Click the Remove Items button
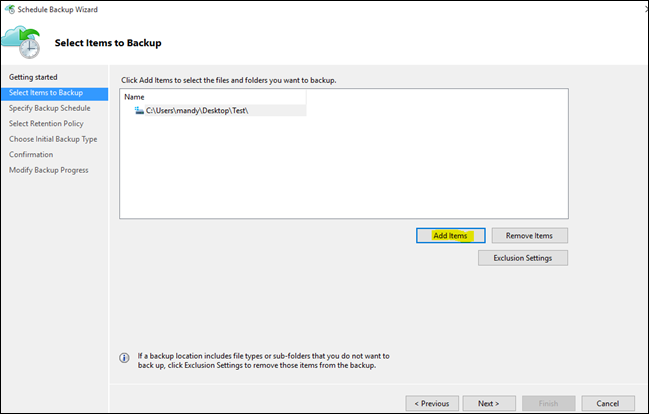This screenshot has height=414, width=649. click(x=529, y=235)
